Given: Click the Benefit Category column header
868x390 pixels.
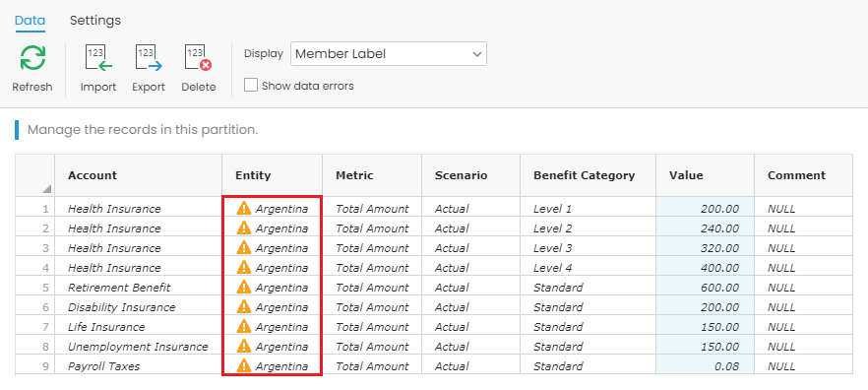Looking at the screenshot, I should [588, 175].
